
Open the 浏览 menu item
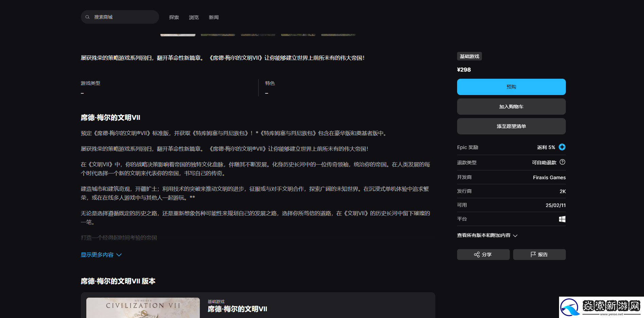[x=194, y=17]
